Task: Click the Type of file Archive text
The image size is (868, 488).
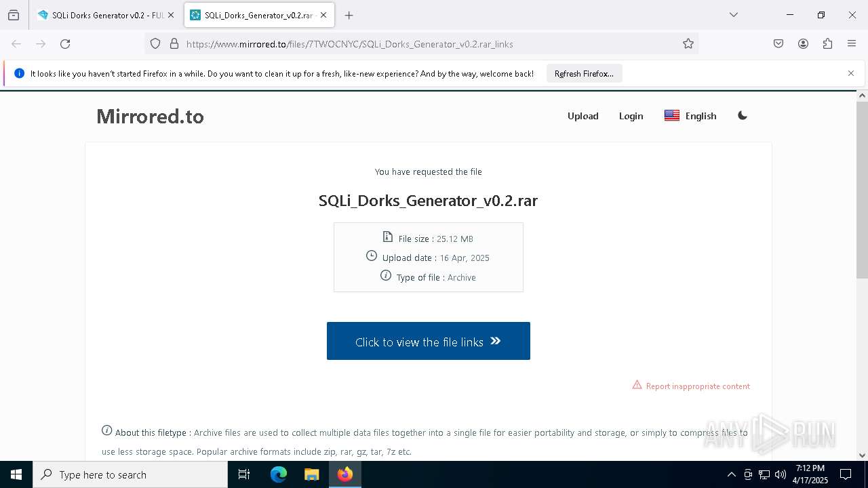Action: pos(436,277)
